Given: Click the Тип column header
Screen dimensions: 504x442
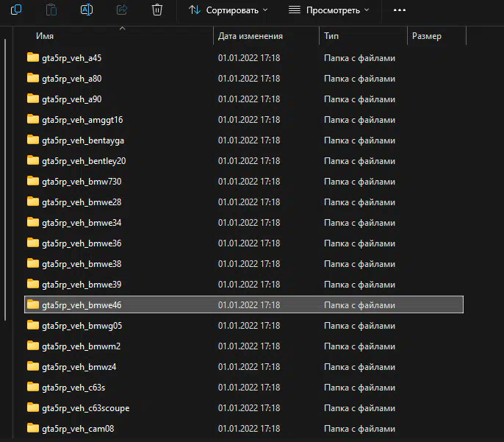Looking at the screenshot, I should (x=331, y=36).
